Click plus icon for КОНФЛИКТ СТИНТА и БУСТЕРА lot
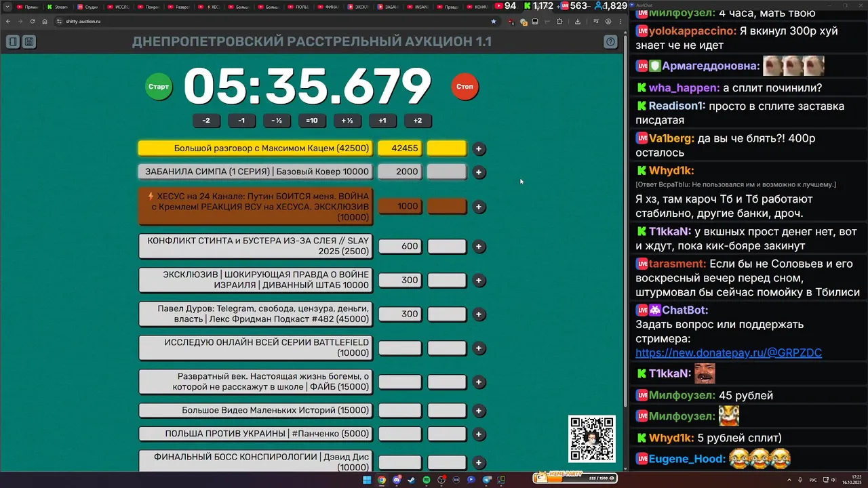 click(x=479, y=247)
